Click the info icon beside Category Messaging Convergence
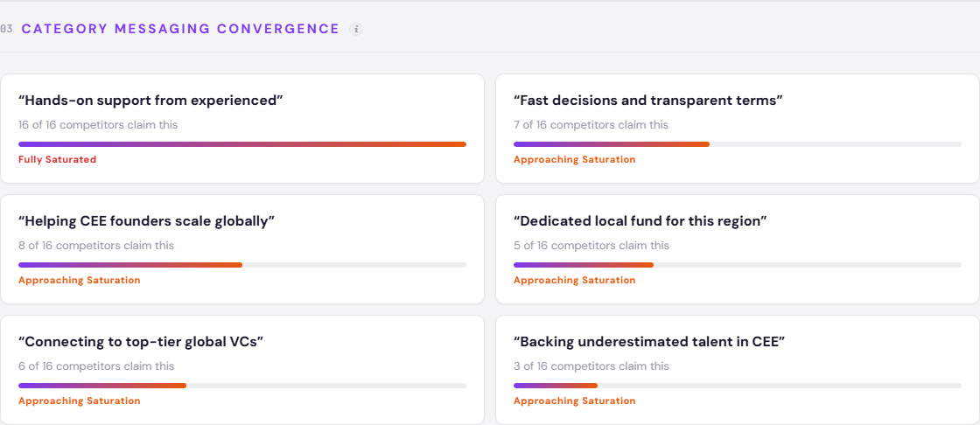 pyautogui.click(x=356, y=29)
